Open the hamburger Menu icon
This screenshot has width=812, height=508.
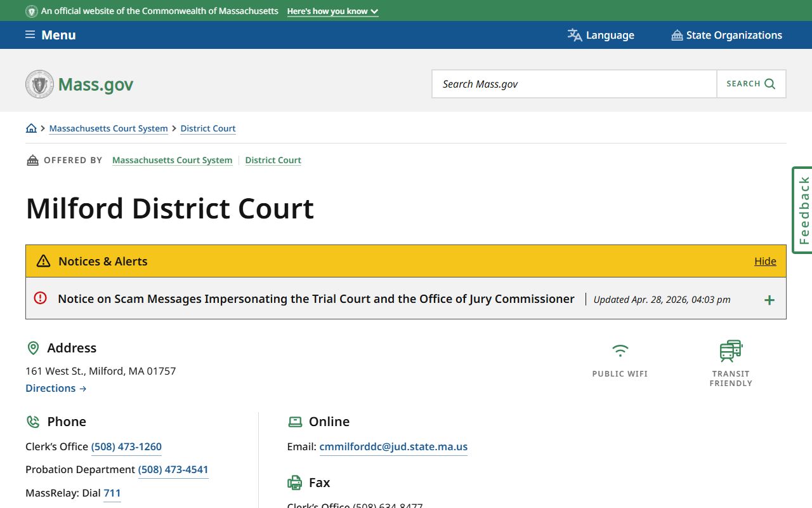point(30,35)
